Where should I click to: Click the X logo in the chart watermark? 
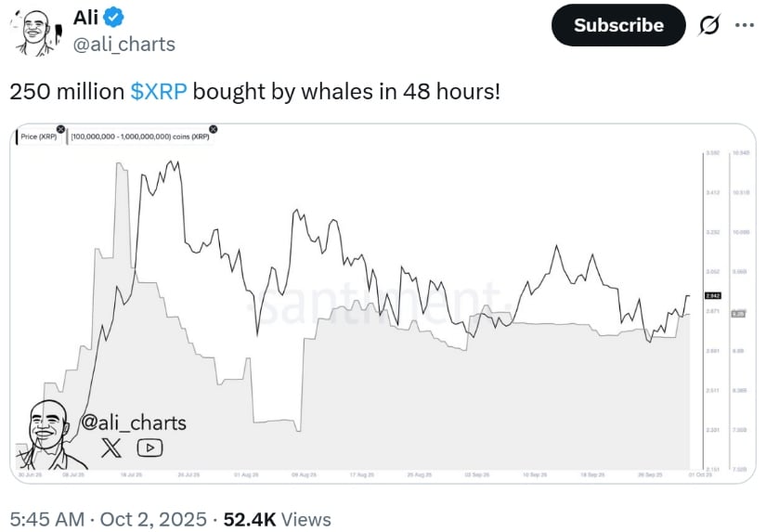click(110, 448)
